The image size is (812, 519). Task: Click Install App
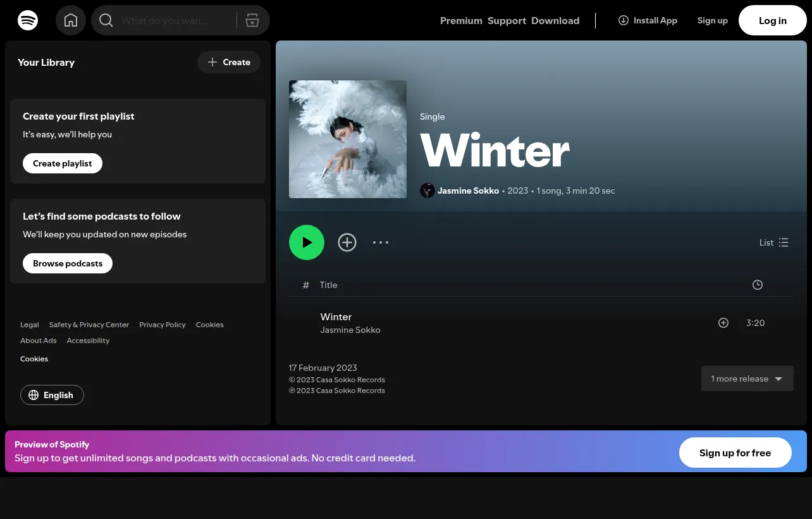(x=648, y=20)
